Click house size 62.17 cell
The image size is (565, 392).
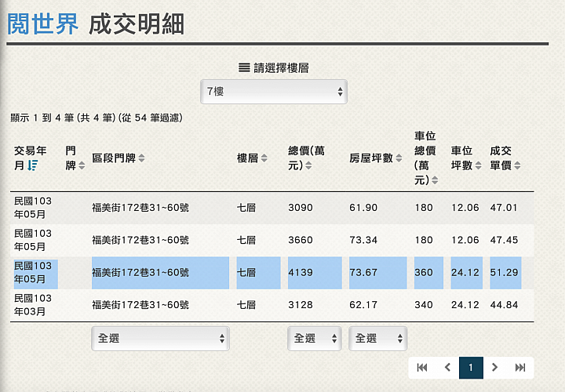coord(363,305)
